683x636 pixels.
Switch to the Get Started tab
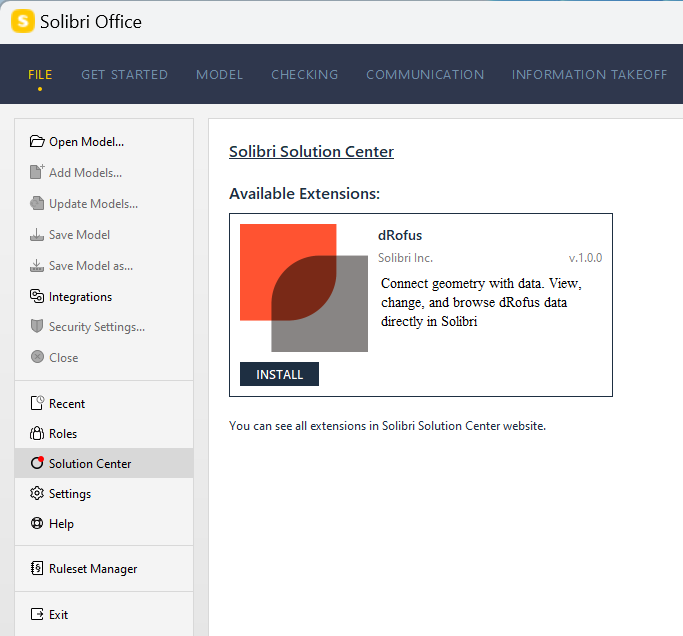click(x=124, y=75)
